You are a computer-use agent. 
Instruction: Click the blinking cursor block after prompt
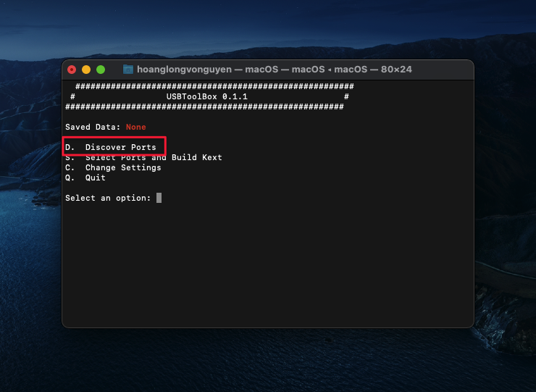[x=159, y=198]
